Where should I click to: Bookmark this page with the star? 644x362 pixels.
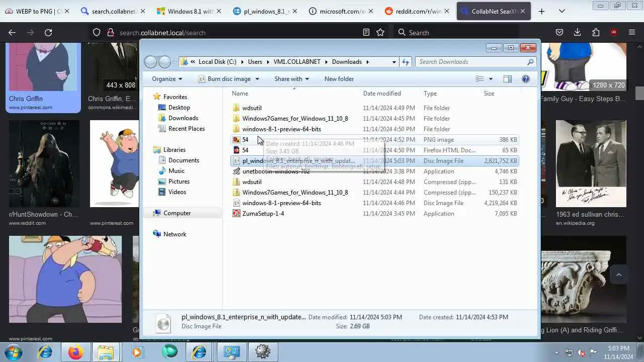[x=380, y=32]
